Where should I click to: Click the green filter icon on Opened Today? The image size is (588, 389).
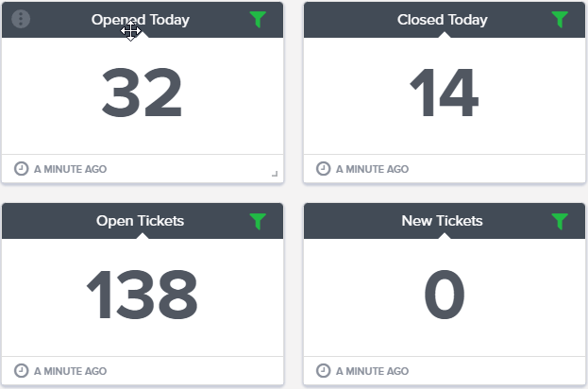click(258, 20)
